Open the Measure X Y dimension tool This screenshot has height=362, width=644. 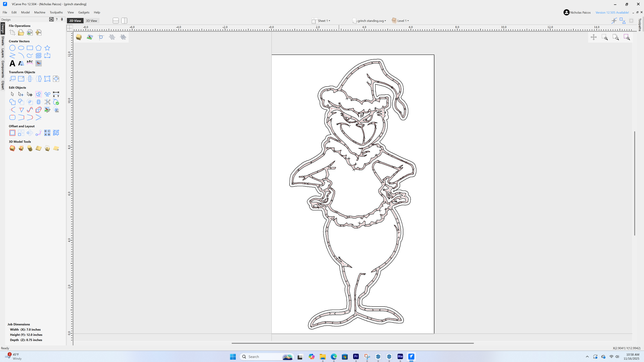tap(56, 94)
